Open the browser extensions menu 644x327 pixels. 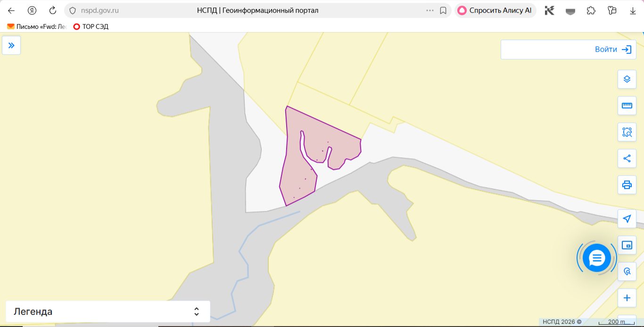click(591, 10)
